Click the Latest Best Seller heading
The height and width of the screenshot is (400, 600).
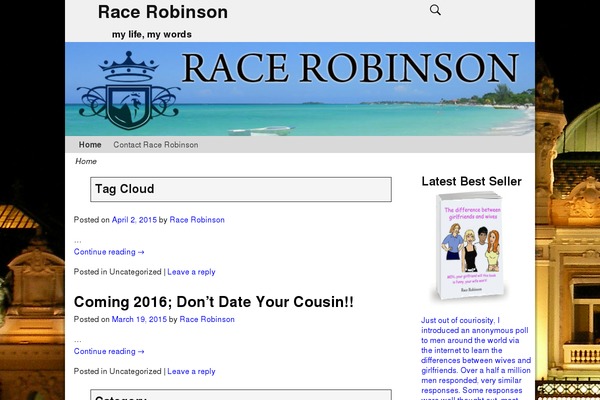click(x=471, y=181)
